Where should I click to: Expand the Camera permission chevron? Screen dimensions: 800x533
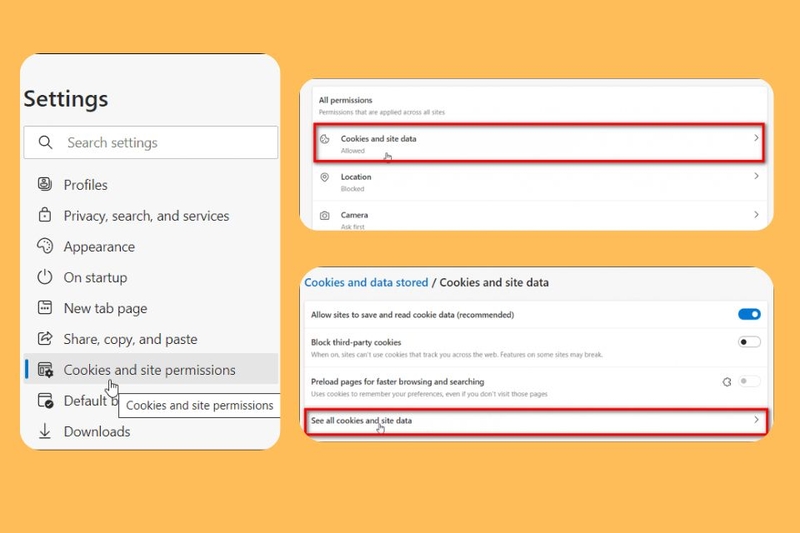756,215
